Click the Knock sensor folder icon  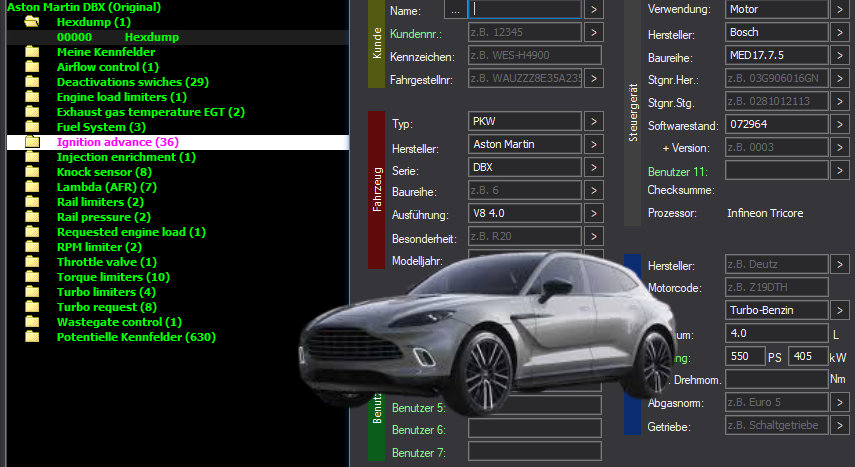pos(32,172)
